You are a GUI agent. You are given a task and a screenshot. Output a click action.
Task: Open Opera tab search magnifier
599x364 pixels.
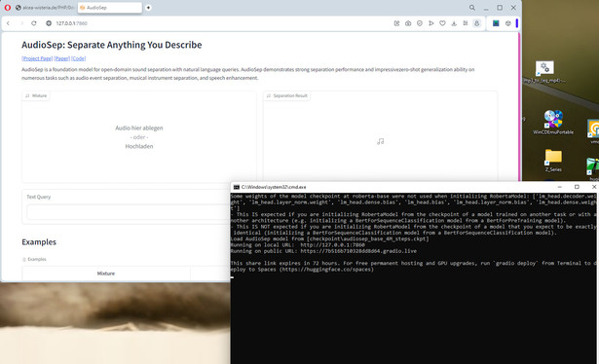[x=472, y=7]
